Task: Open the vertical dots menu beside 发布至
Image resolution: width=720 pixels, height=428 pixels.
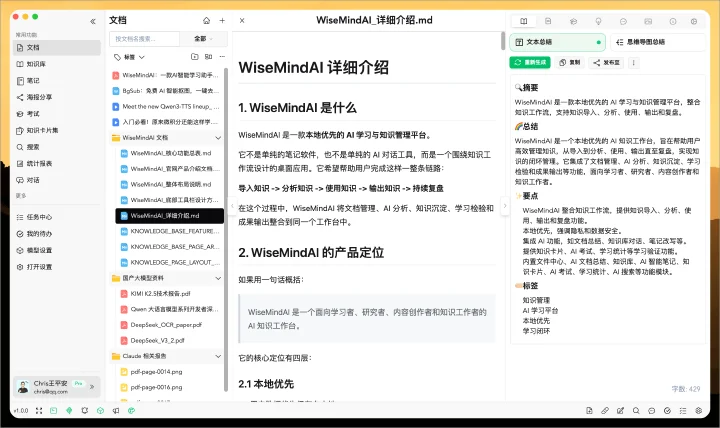Action: pyautogui.click(x=633, y=62)
